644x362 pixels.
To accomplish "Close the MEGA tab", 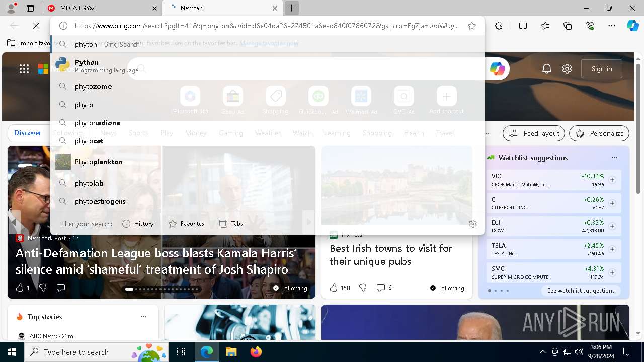I will [x=154, y=8].
